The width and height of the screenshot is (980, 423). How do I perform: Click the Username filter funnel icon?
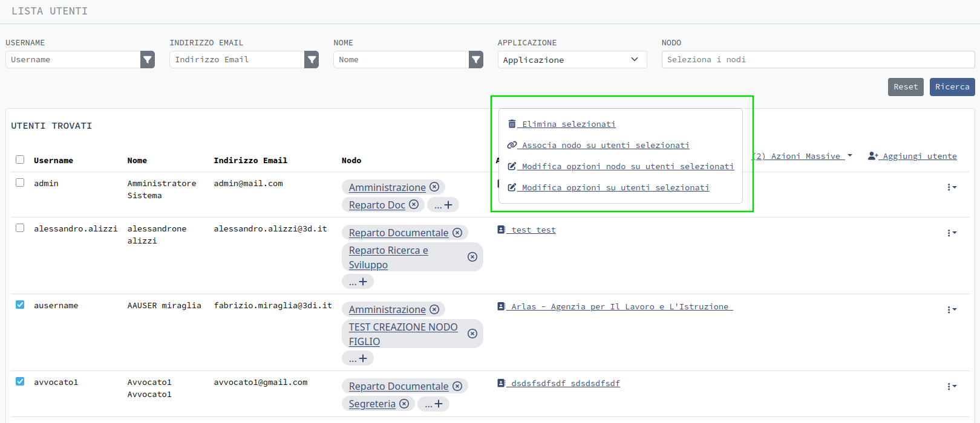coord(148,59)
